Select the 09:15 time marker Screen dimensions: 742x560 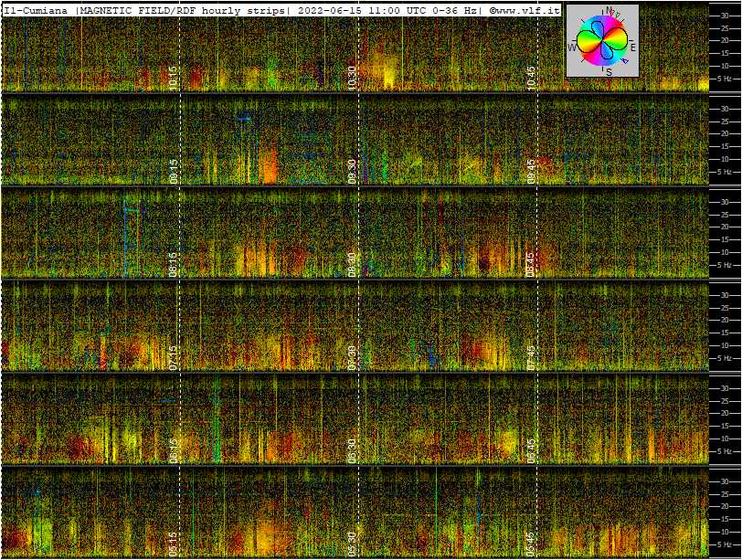(174, 171)
